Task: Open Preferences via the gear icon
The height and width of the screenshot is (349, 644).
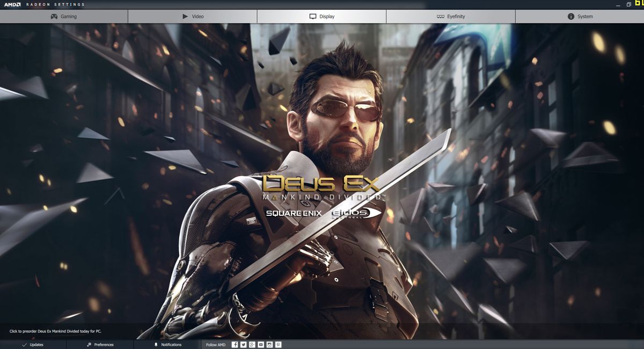Action: (89, 345)
